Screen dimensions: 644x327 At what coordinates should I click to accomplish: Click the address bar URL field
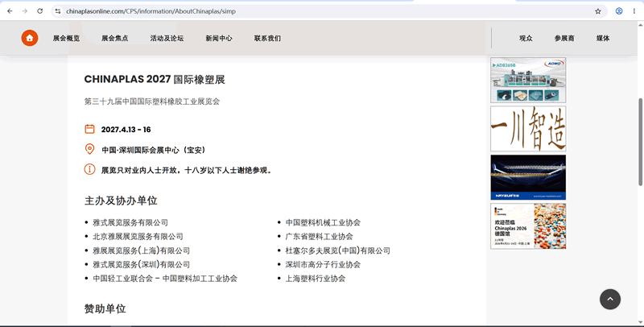[324, 11]
